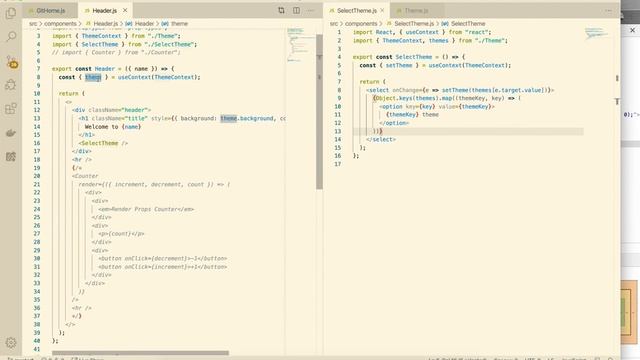Screen dimensions: 640x360
Task: Click the SelectTheme.js minimap preview
Action: pyautogui.click(x=597, y=33)
